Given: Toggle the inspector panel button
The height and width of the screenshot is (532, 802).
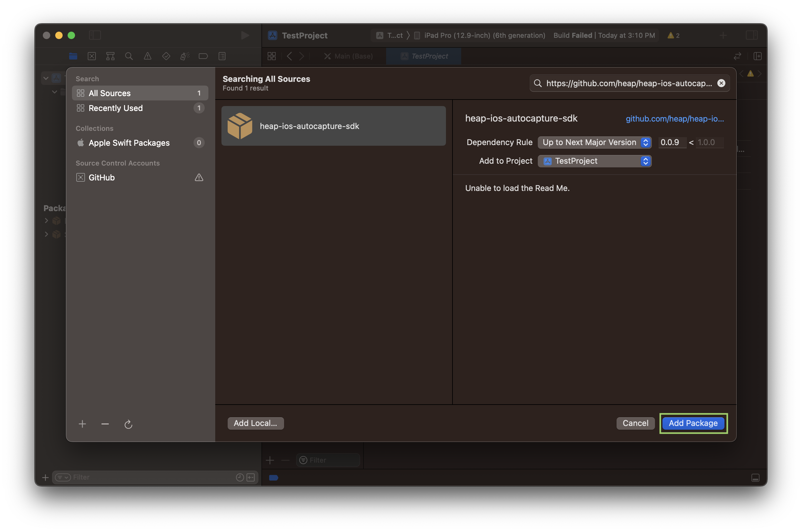Looking at the screenshot, I should (751, 35).
